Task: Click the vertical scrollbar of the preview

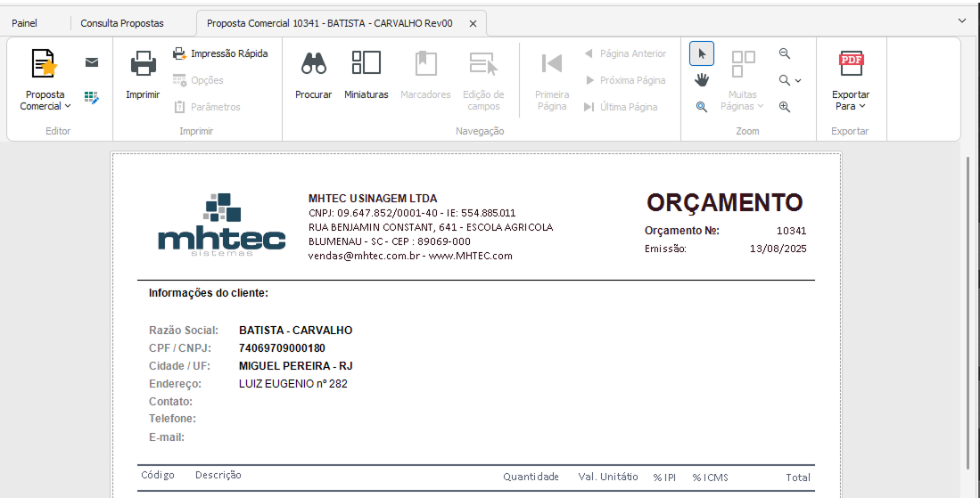Action: [970, 312]
